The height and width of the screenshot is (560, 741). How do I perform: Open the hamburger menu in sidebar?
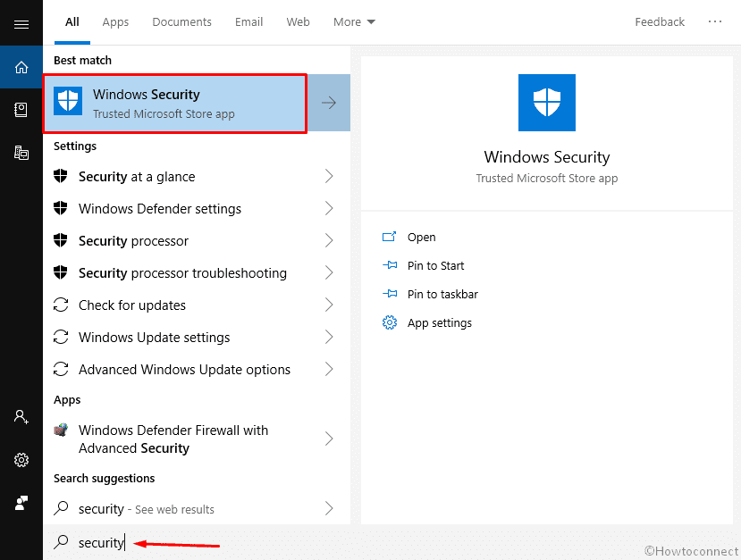(x=21, y=24)
